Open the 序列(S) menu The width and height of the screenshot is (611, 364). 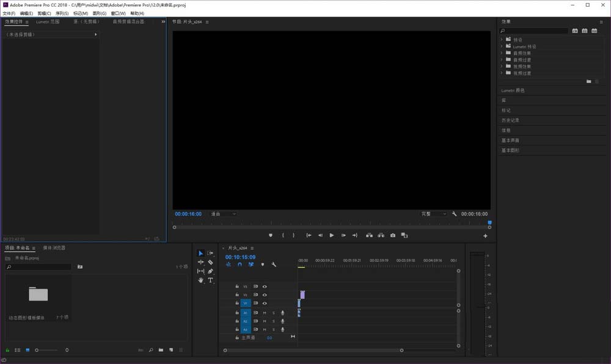click(62, 13)
